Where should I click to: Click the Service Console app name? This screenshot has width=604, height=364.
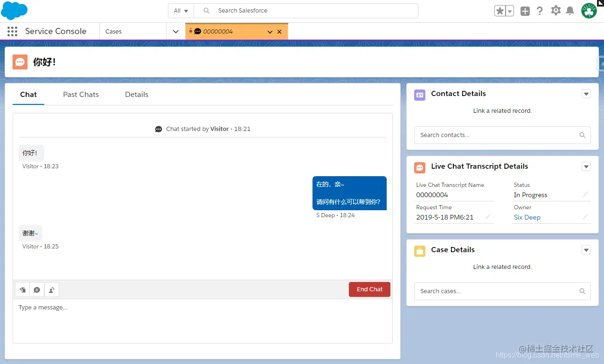coord(56,31)
